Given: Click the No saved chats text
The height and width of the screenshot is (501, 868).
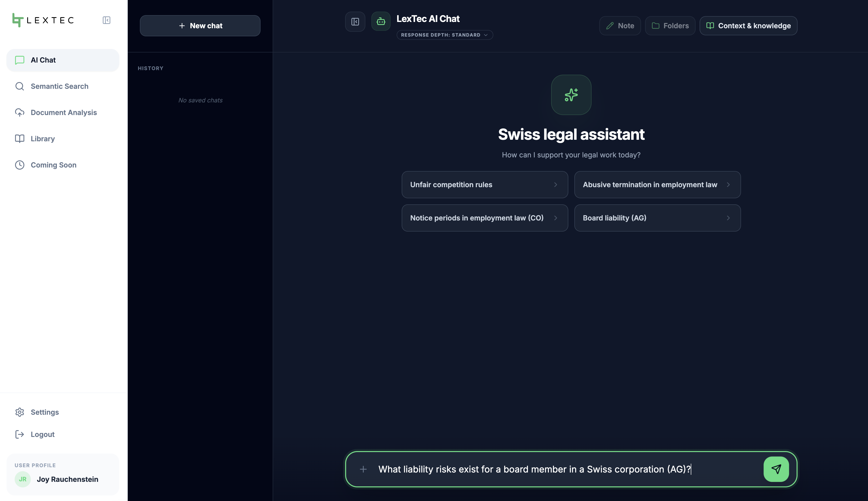Looking at the screenshot, I should pyautogui.click(x=200, y=100).
